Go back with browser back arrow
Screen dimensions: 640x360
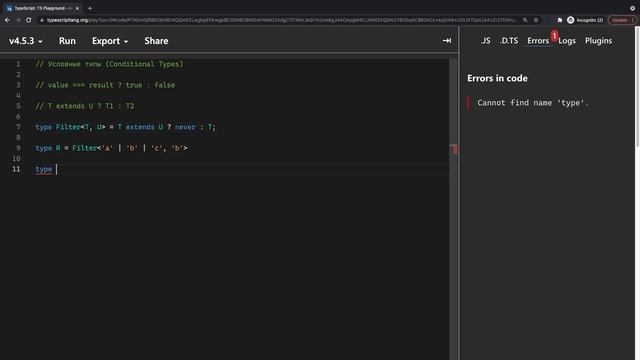coord(7,20)
